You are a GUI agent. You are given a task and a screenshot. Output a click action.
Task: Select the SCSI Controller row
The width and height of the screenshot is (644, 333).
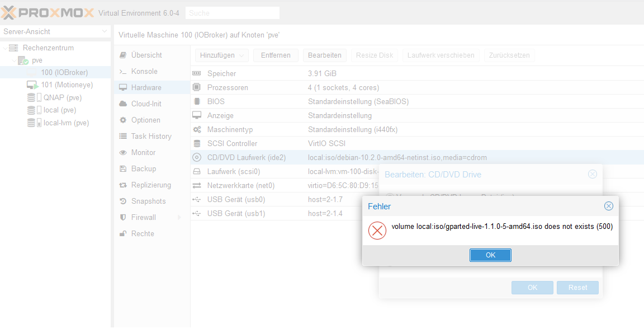[417, 143]
